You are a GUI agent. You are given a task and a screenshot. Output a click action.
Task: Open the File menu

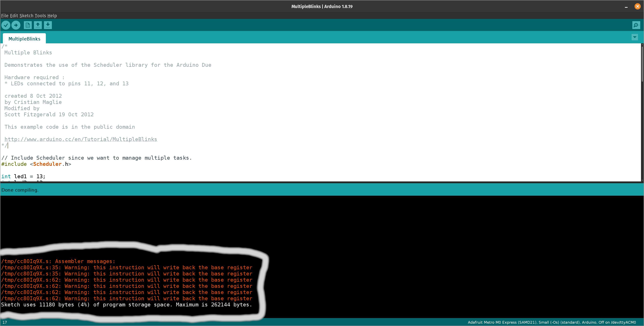point(5,16)
